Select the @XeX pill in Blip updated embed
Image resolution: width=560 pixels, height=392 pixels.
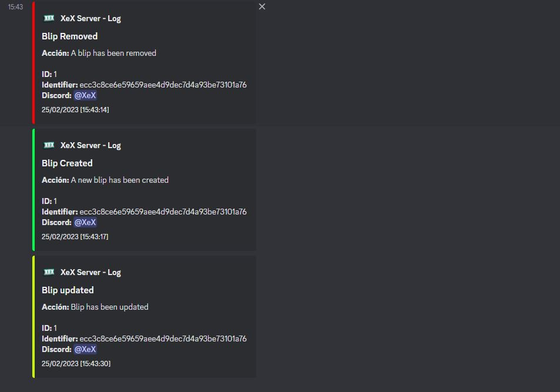(x=85, y=349)
